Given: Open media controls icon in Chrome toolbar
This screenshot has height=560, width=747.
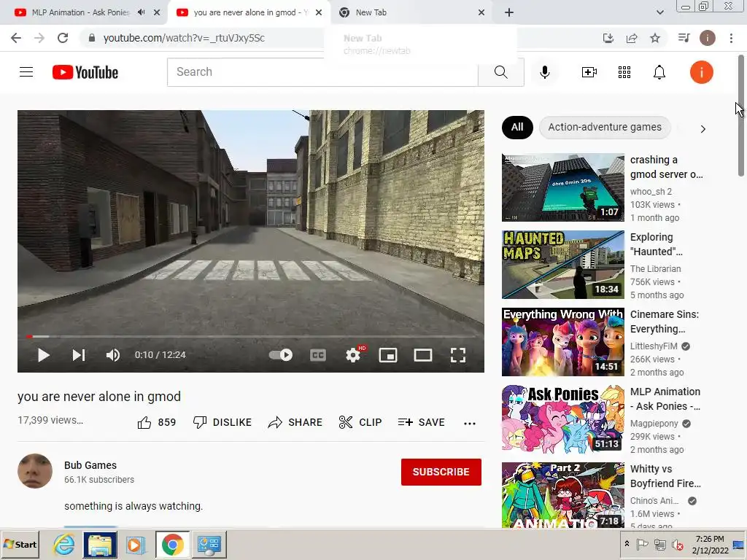Looking at the screenshot, I should pyautogui.click(x=684, y=38).
